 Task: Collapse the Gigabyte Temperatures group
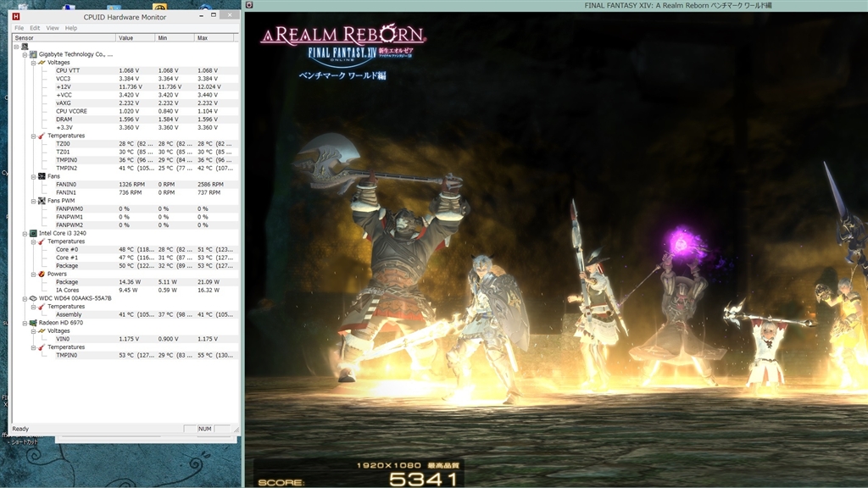pos(33,136)
